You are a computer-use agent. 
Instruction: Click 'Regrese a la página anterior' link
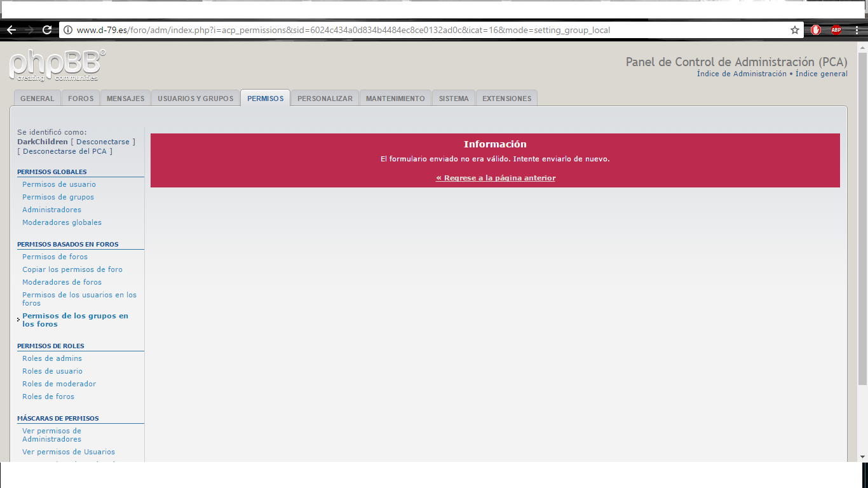(x=495, y=178)
